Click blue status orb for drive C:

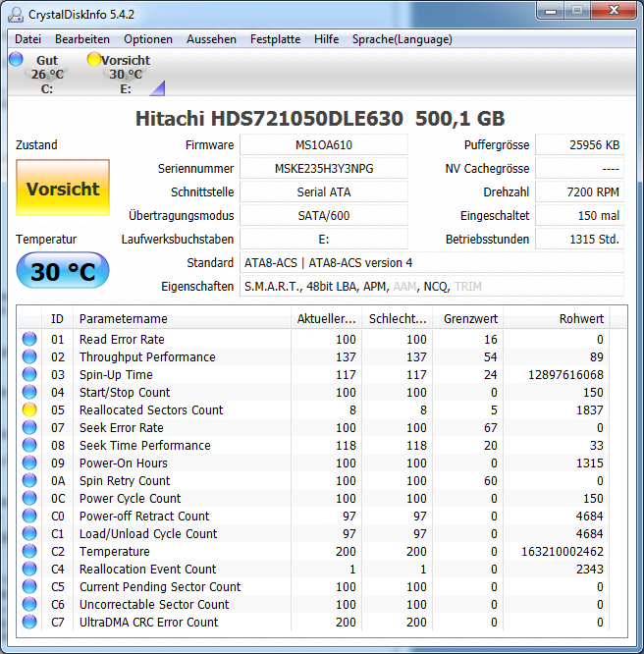[x=16, y=59]
